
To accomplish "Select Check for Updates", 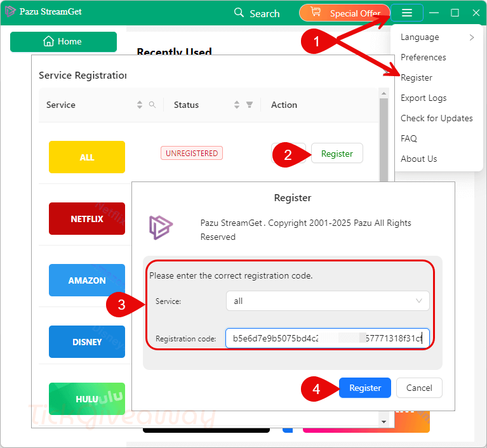I will click(436, 118).
